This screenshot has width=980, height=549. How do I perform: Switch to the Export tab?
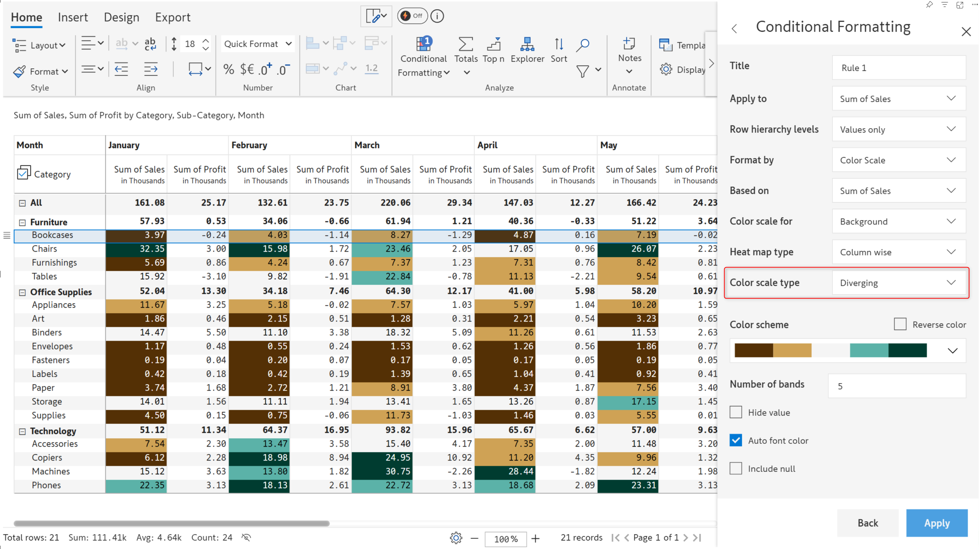click(173, 17)
